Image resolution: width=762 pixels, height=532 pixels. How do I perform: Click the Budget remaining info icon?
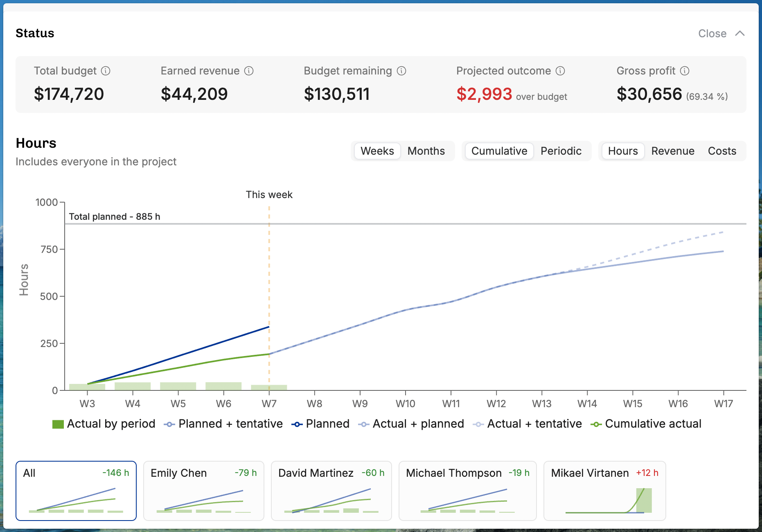(401, 71)
